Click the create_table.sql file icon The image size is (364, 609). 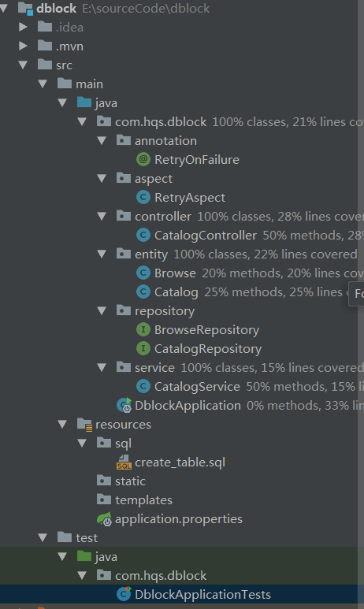pos(124,462)
